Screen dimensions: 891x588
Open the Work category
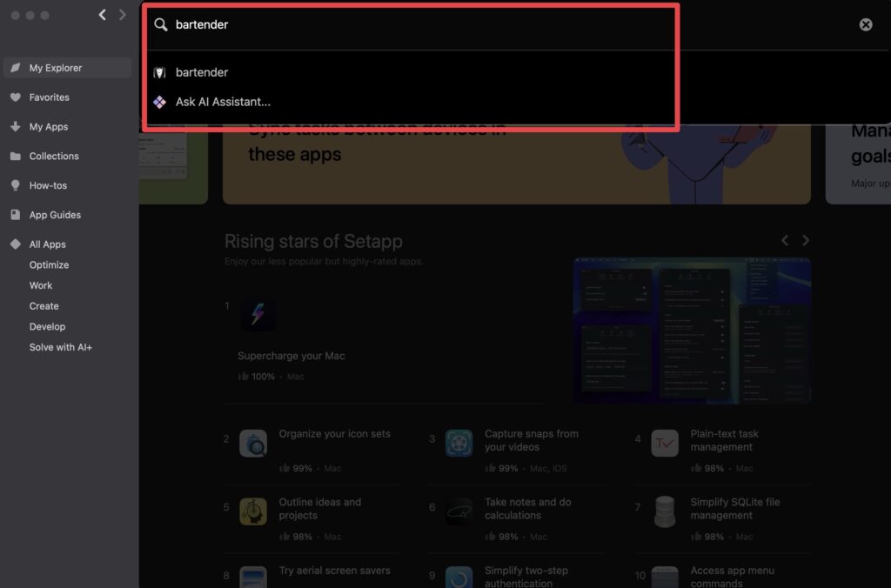click(x=40, y=285)
